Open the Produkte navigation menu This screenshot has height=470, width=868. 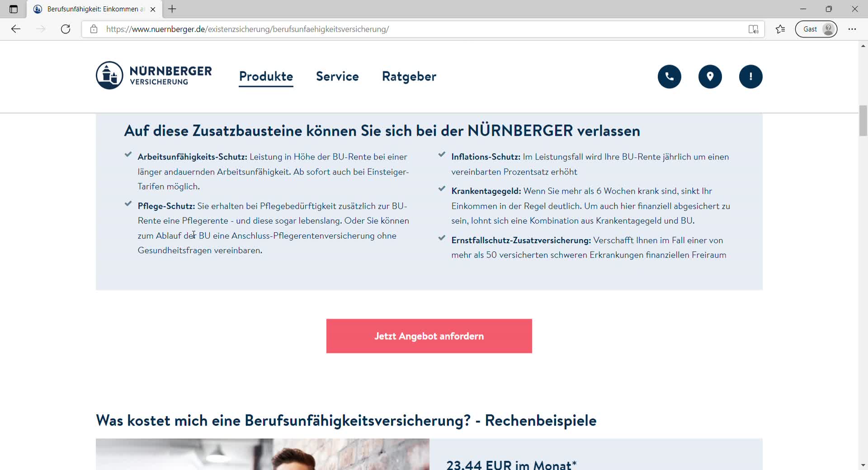click(x=266, y=76)
